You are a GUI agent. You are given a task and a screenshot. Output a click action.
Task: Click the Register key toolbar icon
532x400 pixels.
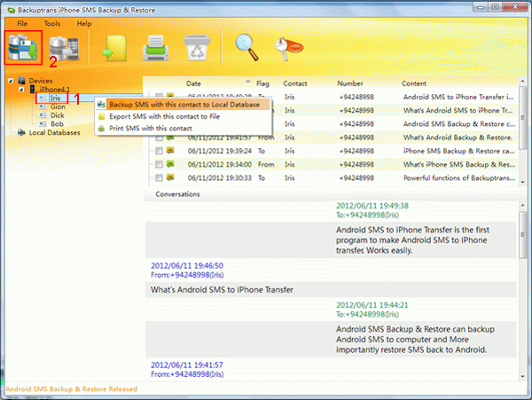(x=288, y=49)
